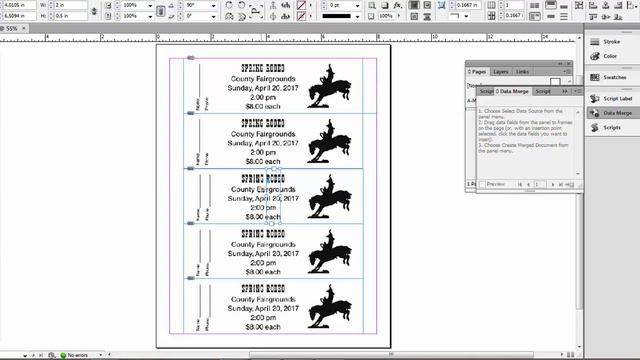The height and width of the screenshot is (360, 640).
Task: Click the Align Bottom Edges icon
Action: tap(618, 16)
